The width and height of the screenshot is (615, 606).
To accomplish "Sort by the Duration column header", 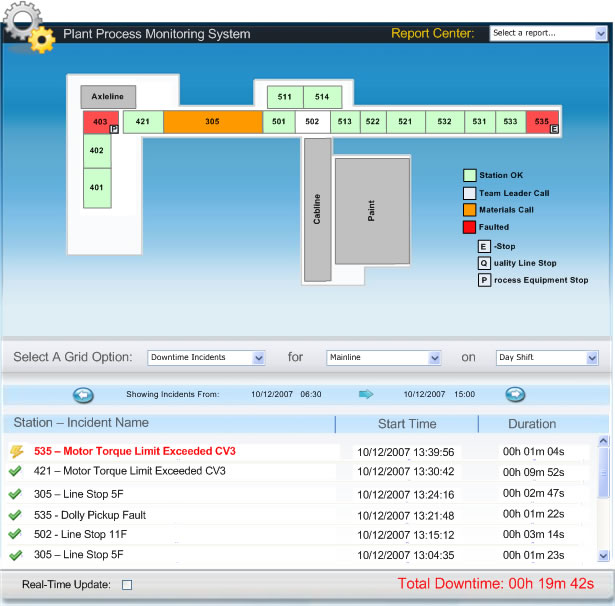I will tap(532, 424).
